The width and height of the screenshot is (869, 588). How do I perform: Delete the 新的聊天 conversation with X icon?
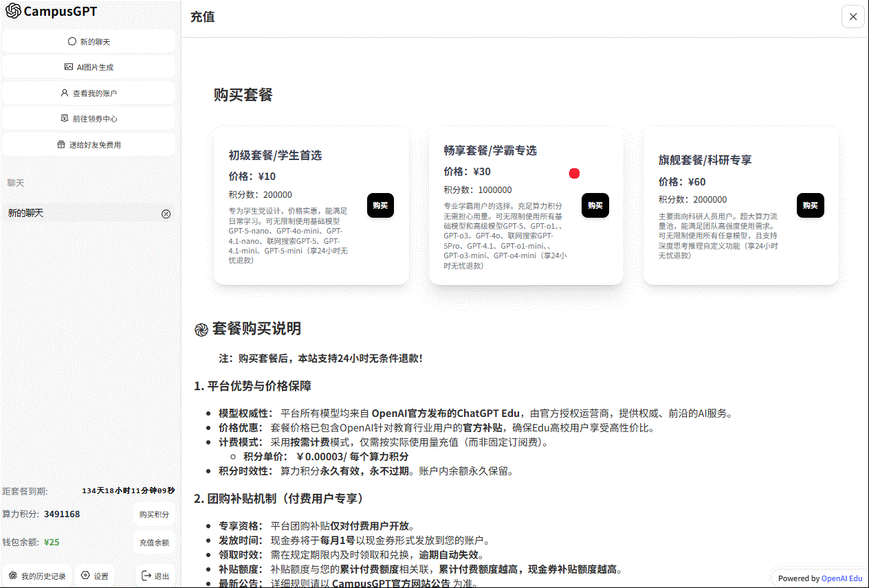[x=166, y=214]
